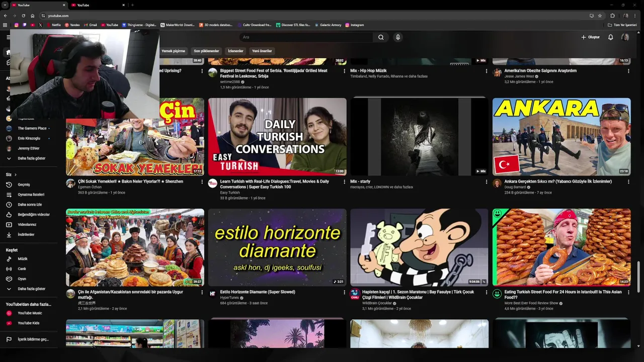Click the Oluştur create button
This screenshot has height=362, width=644.
(591, 37)
